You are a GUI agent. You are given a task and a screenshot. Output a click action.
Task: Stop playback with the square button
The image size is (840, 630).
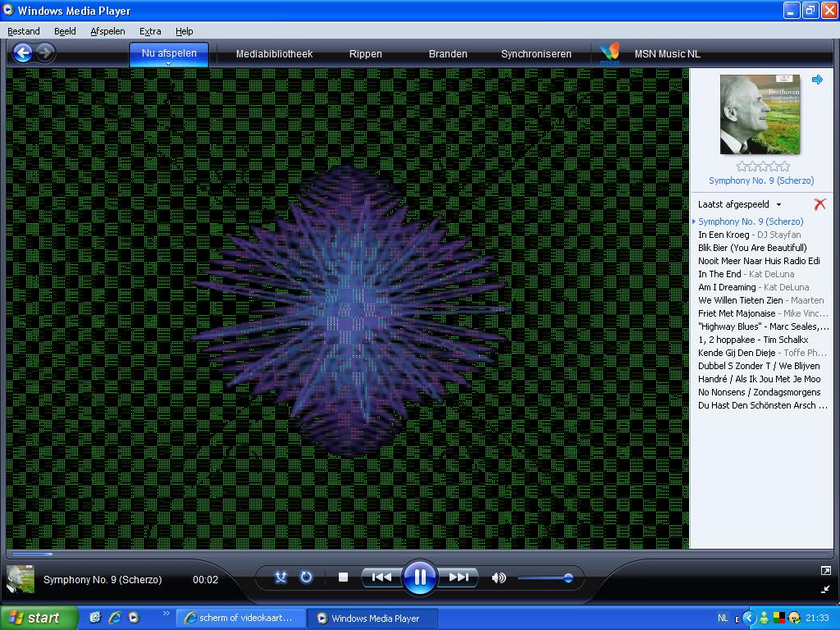[344, 577]
